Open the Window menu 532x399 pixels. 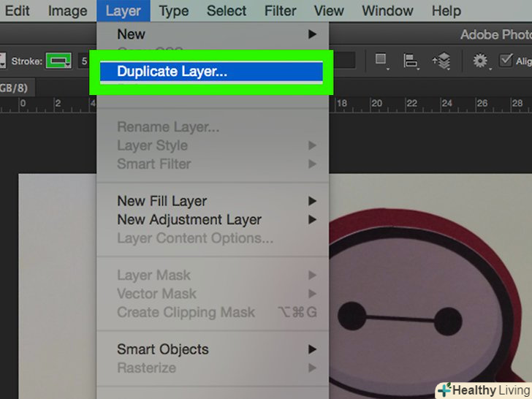pos(387,11)
